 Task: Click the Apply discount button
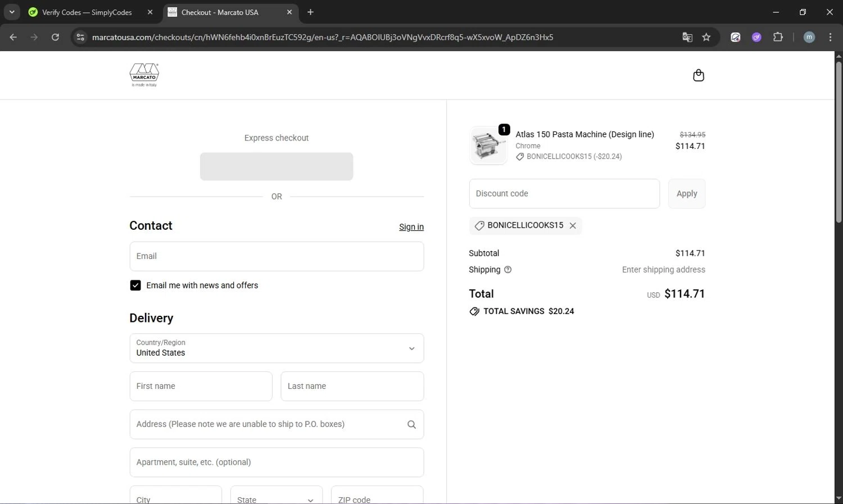(687, 194)
